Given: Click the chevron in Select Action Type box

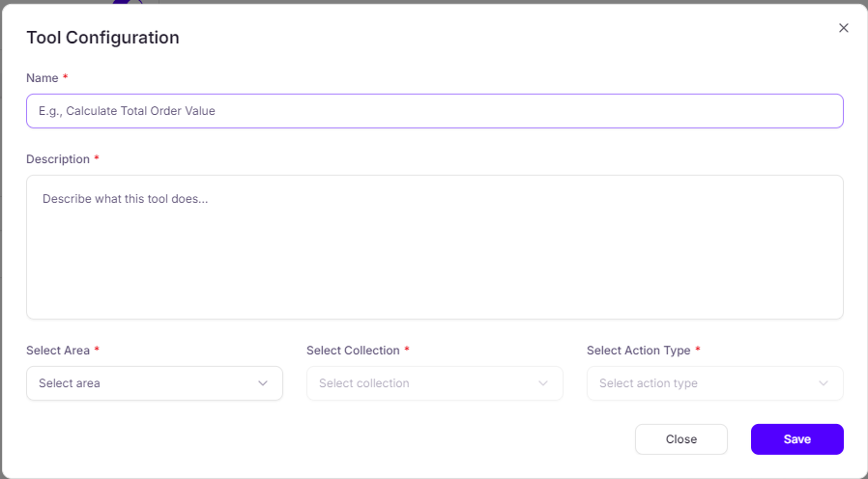Looking at the screenshot, I should click(x=824, y=383).
